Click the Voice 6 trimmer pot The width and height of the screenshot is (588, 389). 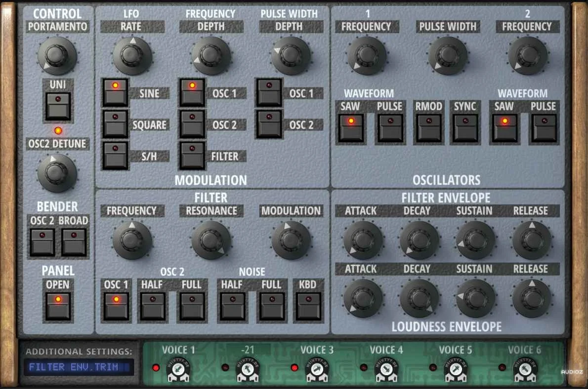click(x=525, y=370)
